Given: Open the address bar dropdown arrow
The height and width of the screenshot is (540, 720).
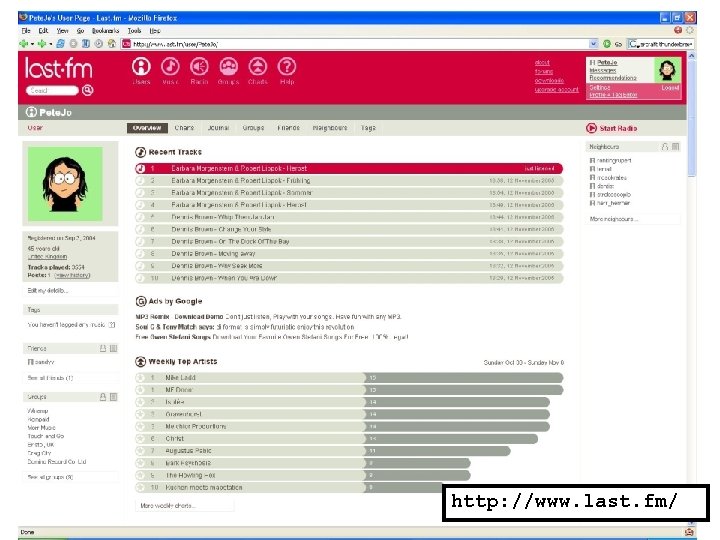Looking at the screenshot, I should pyautogui.click(x=593, y=44).
